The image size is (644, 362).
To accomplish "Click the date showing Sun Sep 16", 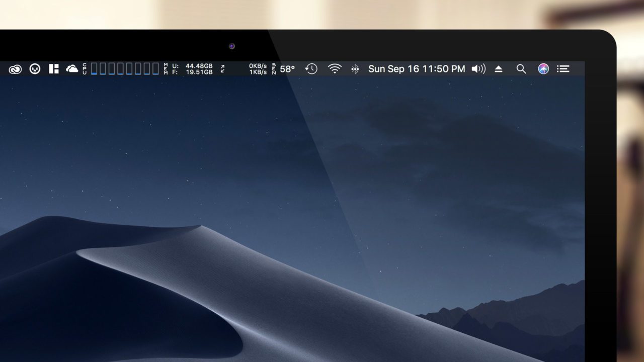I will coord(395,69).
